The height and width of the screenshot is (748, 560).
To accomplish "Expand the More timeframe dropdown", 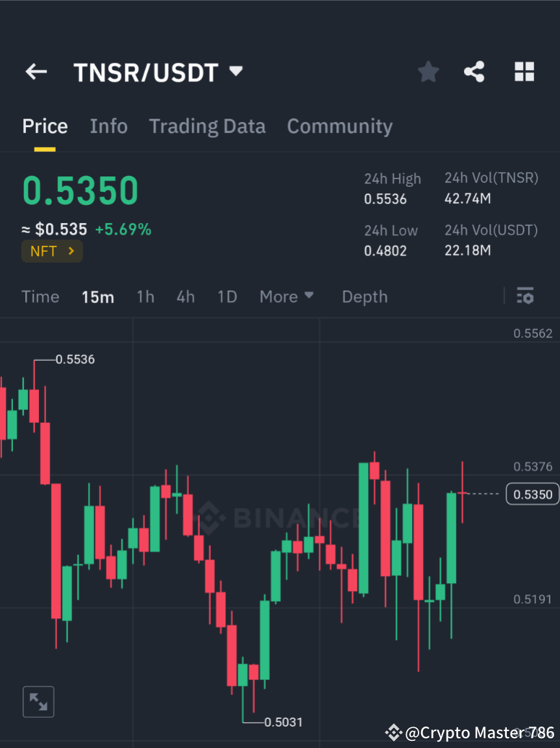I will pos(286,296).
